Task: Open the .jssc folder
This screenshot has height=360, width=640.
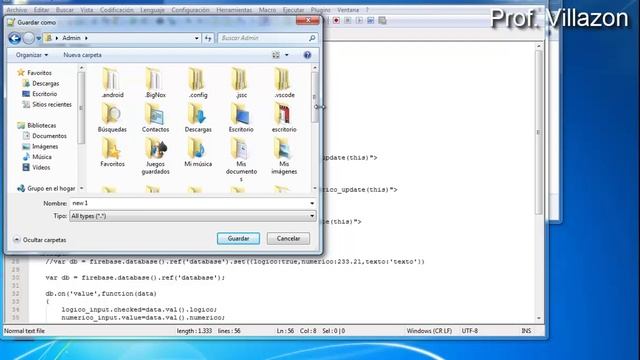Action: pyautogui.click(x=241, y=83)
